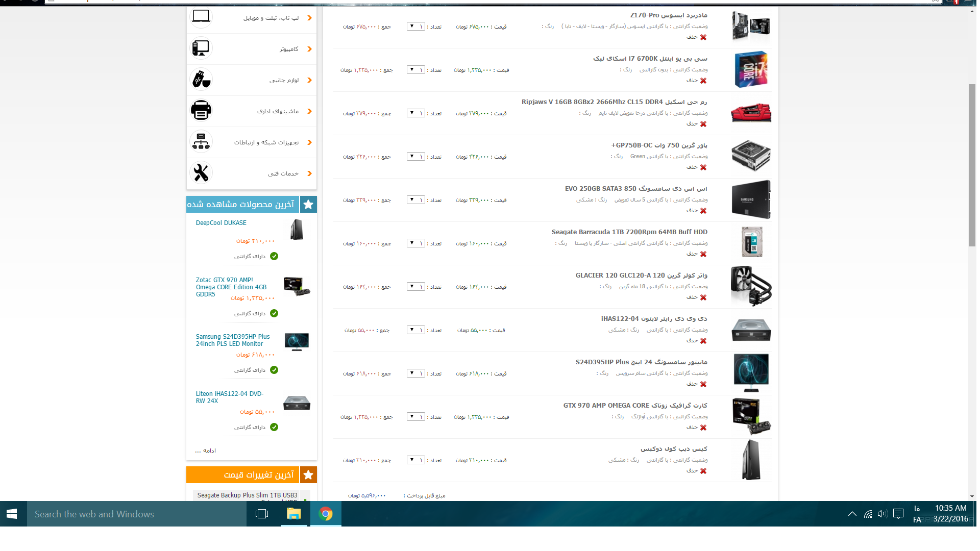Open the computer category icon
980x551 pixels.
pos(201,48)
